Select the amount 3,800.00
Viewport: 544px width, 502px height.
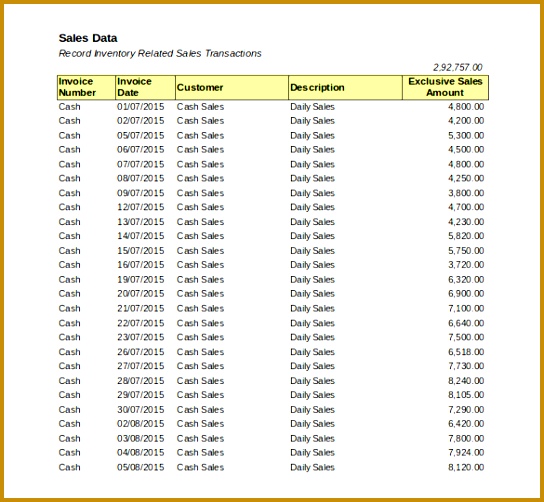466,193
